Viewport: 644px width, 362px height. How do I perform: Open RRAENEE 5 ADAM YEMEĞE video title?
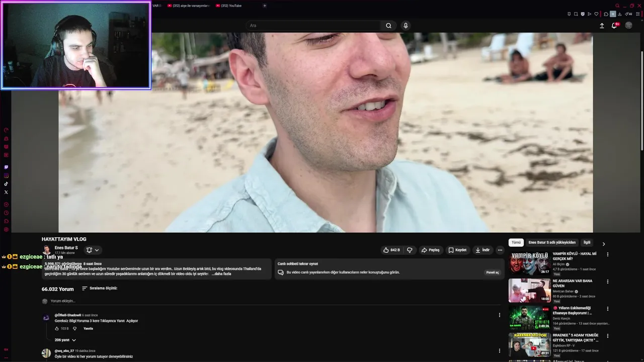(576, 338)
